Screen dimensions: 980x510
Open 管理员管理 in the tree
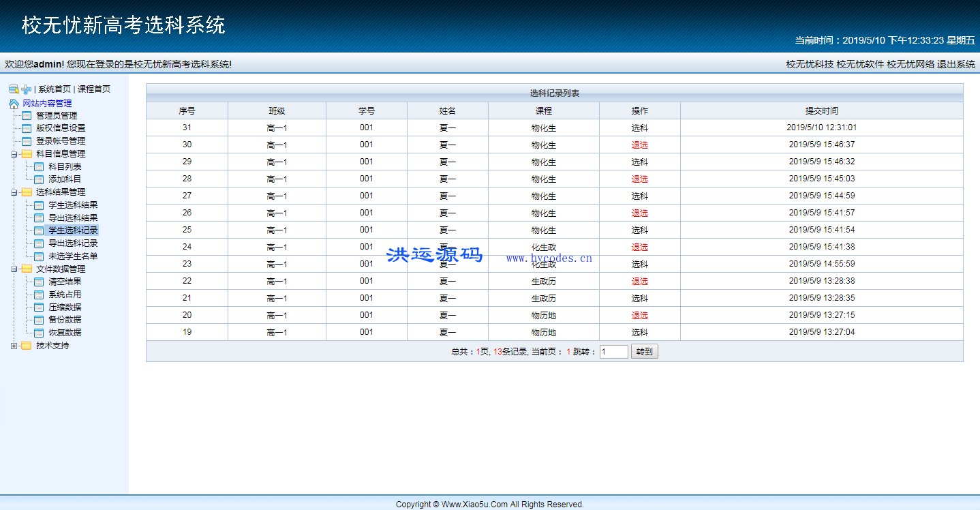pos(57,115)
